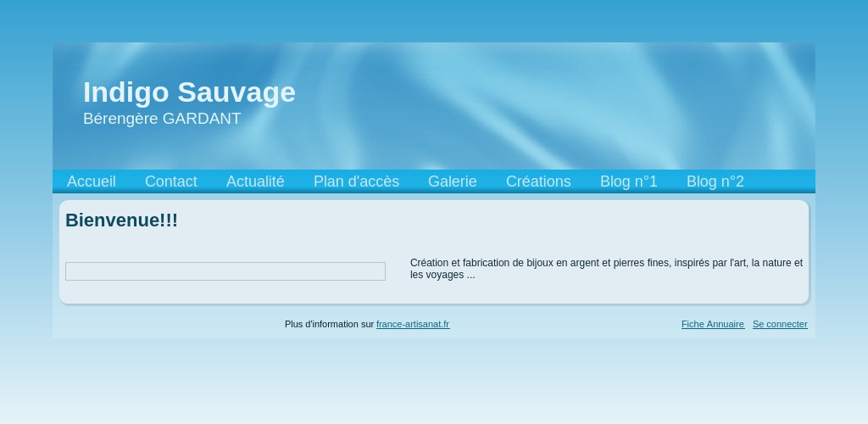Click the Bérengère GARDANT subtitle
Image resolution: width=868 pixels, height=424 pixels.
click(x=162, y=119)
